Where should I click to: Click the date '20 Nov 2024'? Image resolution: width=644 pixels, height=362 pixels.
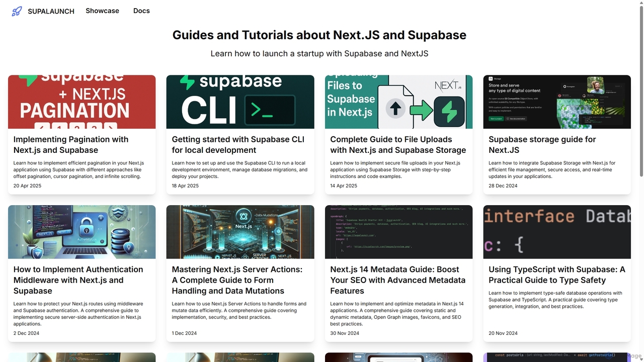tap(503, 333)
